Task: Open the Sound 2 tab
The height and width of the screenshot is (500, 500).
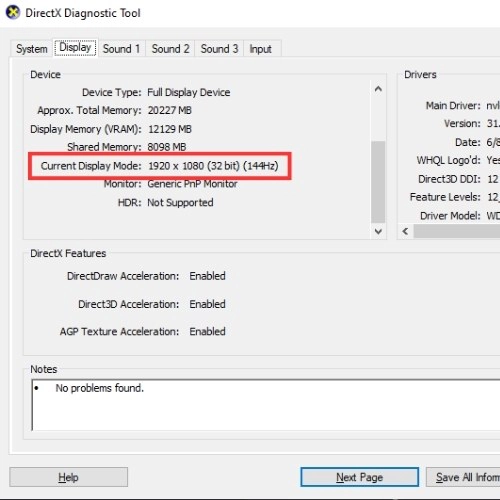Action: click(170, 49)
